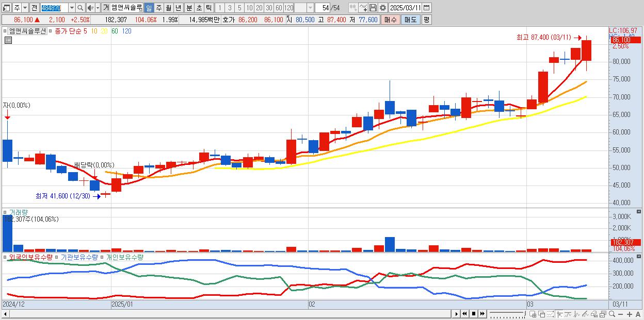Image resolution: width=644 pixels, height=320 pixels.
Task: Choose the 30 interval button
Action: [x=269, y=8]
